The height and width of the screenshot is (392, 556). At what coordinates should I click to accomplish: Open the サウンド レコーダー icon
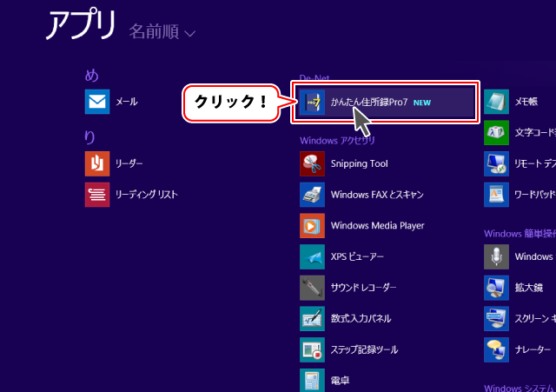point(312,288)
